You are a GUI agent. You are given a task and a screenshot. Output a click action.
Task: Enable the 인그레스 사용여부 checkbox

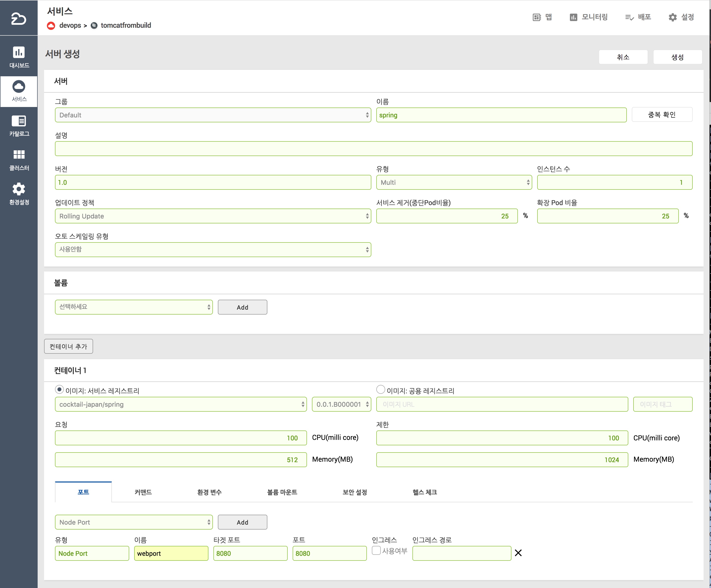pos(376,550)
